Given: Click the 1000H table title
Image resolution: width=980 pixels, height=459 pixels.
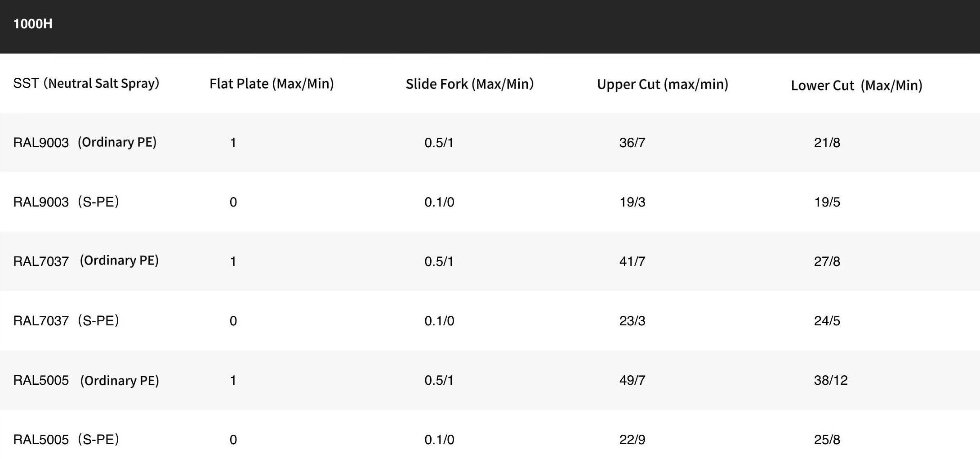Looking at the screenshot, I should (33, 24).
